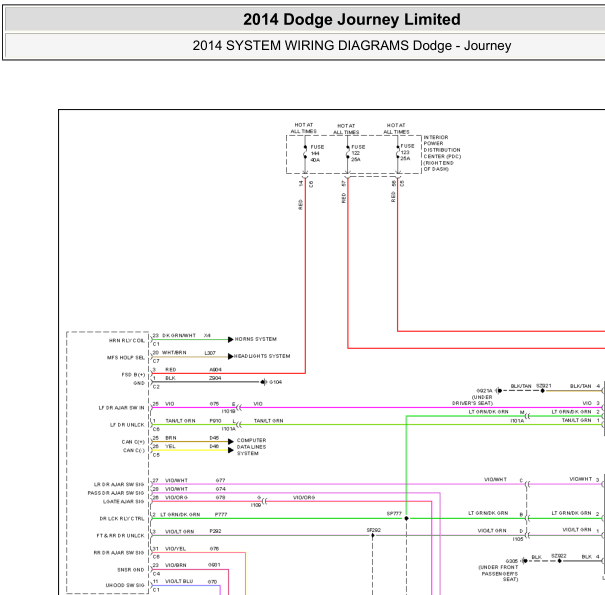Select the HRN RLY COIL pin label

[x=127, y=341]
